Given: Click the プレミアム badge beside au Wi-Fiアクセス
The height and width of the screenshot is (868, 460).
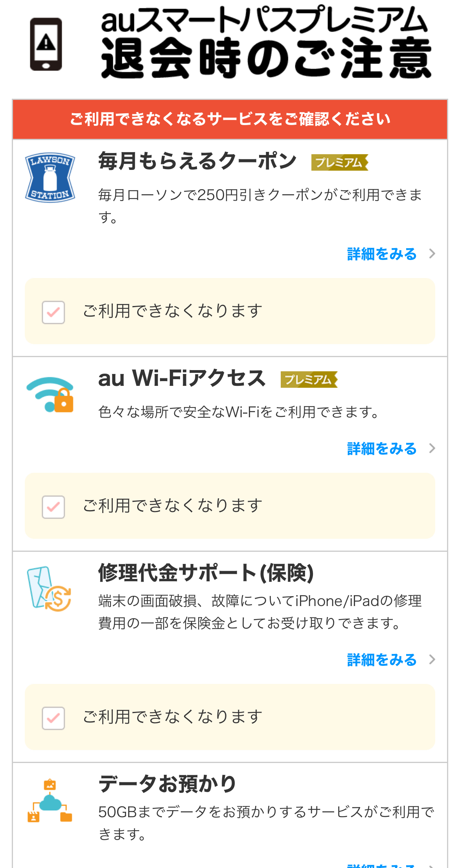Looking at the screenshot, I should tap(309, 380).
